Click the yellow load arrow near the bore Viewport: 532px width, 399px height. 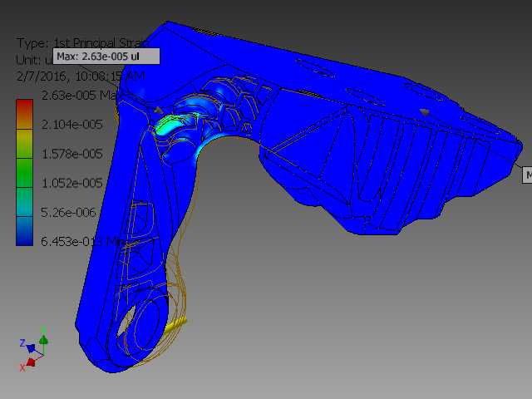click(x=175, y=325)
